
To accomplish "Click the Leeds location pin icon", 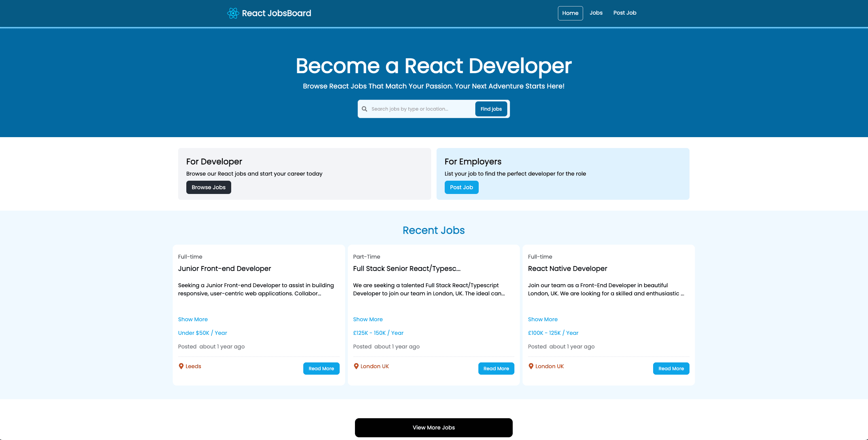I will pyautogui.click(x=181, y=366).
